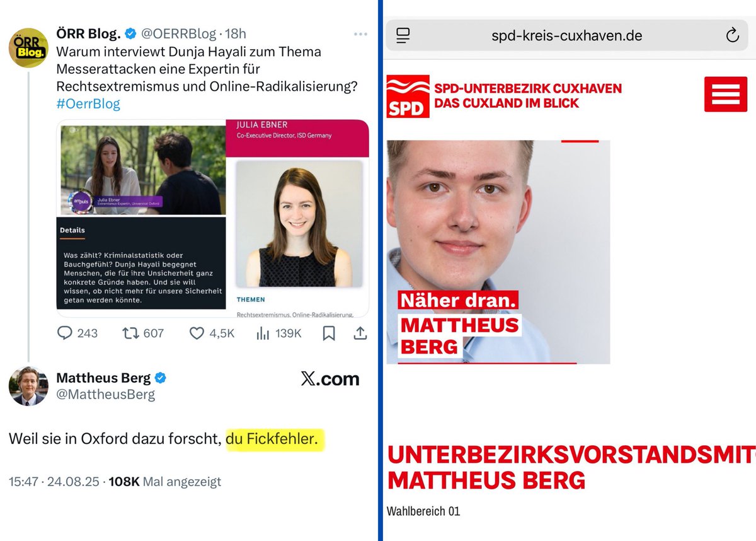Click the SPD-Unterbezirk Cuxhaven header title
Screen dimensions: 756x541
528,95
